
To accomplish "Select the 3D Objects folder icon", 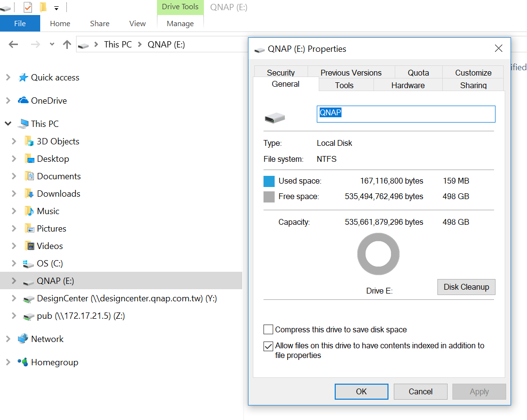I will click(x=29, y=141).
